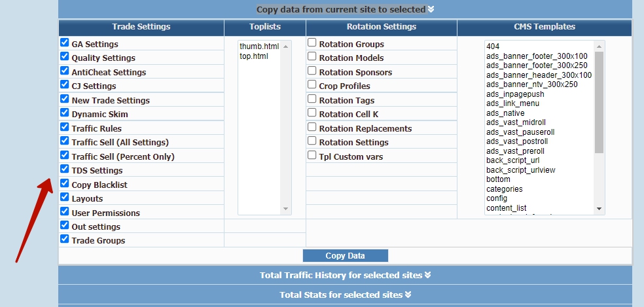The height and width of the screenshot is (307, 644).
Task: Toggle the AntiCheat Settings checkbox
Action: pyautogui.click(x=65, y=71)
